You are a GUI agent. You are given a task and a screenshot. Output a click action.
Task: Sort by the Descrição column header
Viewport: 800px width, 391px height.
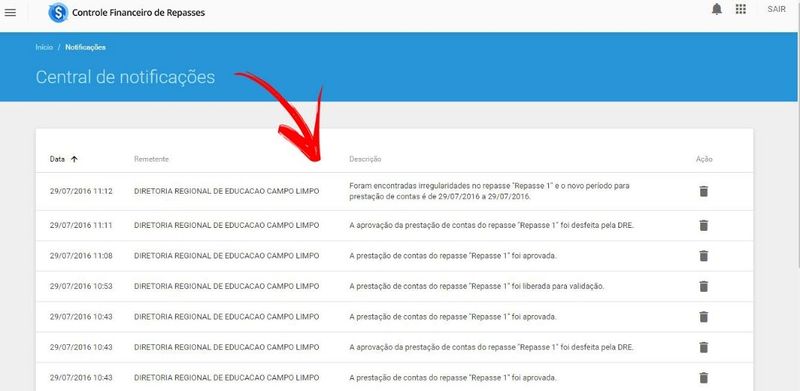click(x=365, y=159)
